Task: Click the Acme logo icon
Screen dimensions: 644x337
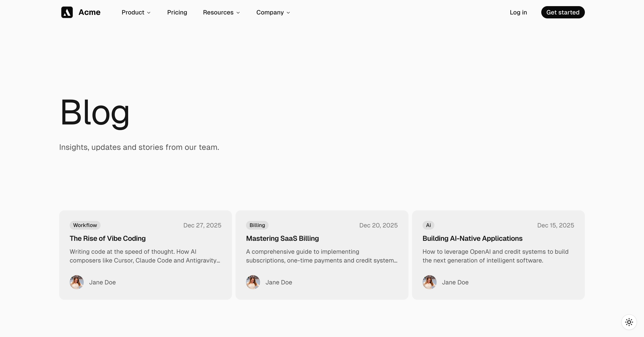Action: click(67, 12)
